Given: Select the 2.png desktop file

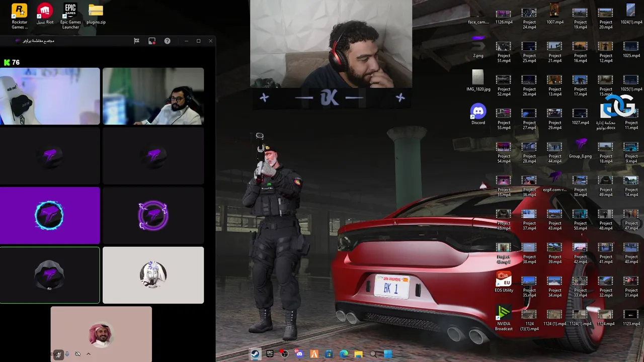Looking at the screenshot, I should (x=478, y=47).
